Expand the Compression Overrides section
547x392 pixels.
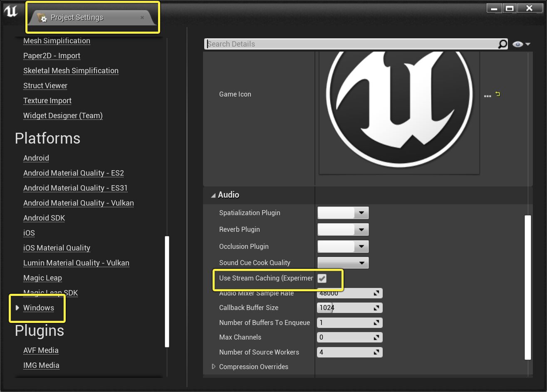(x=214, y=367)
